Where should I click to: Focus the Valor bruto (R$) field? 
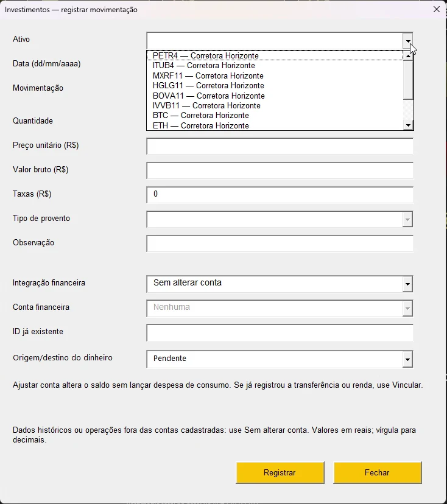(280, 170)
